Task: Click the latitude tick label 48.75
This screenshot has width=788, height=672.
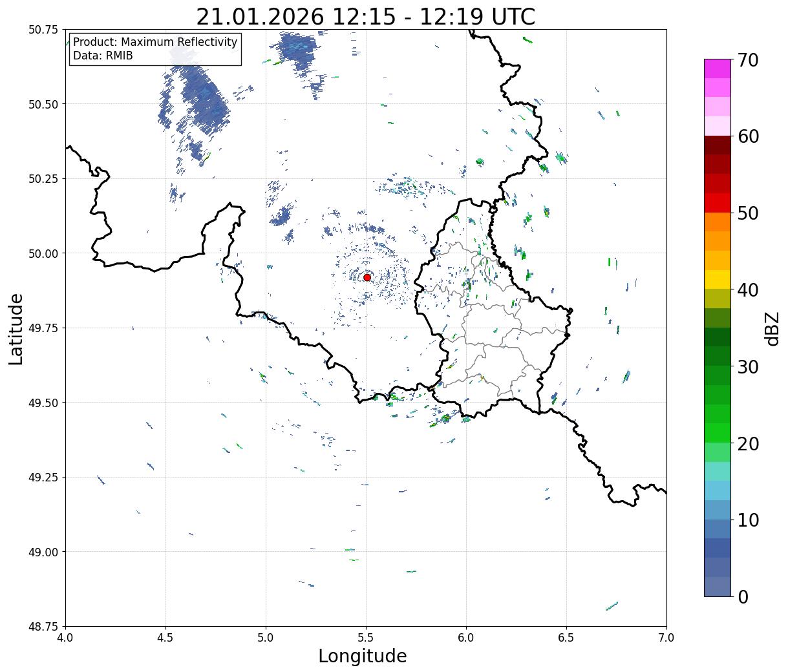Action: click(x=43, y=627)
